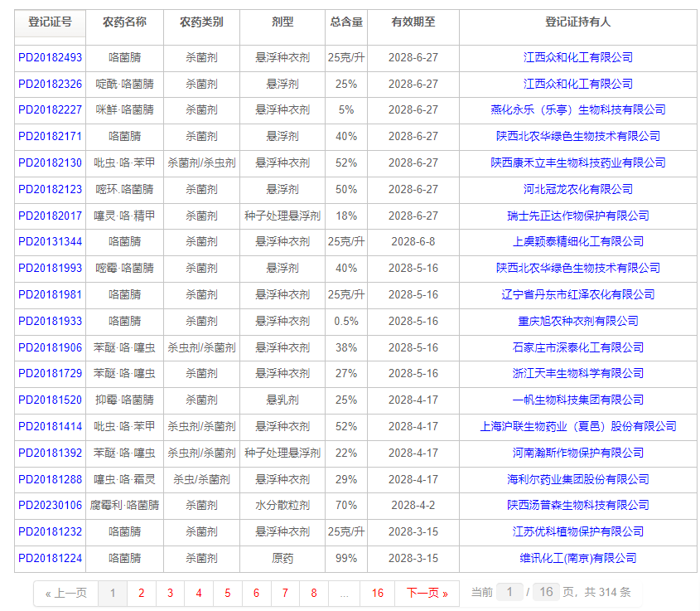The image size is (700, 611).
Task: Open 陕西北农华绿色生物技术有限公司 in the PD20181993 row
Action: [578, 268]
